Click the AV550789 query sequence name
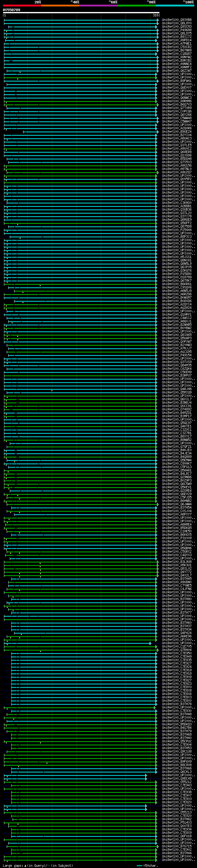Image resolution: width=197 pixels, height=868 pixels. [x=11, y=10]
